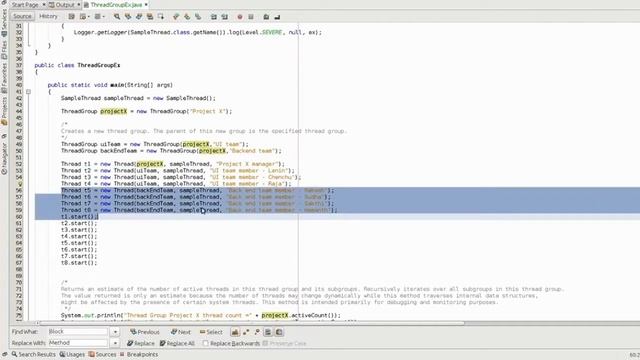The height and width of the screenshot is (360, 640).
Task: Click 'public static void main' line
Action: [110, 85]
